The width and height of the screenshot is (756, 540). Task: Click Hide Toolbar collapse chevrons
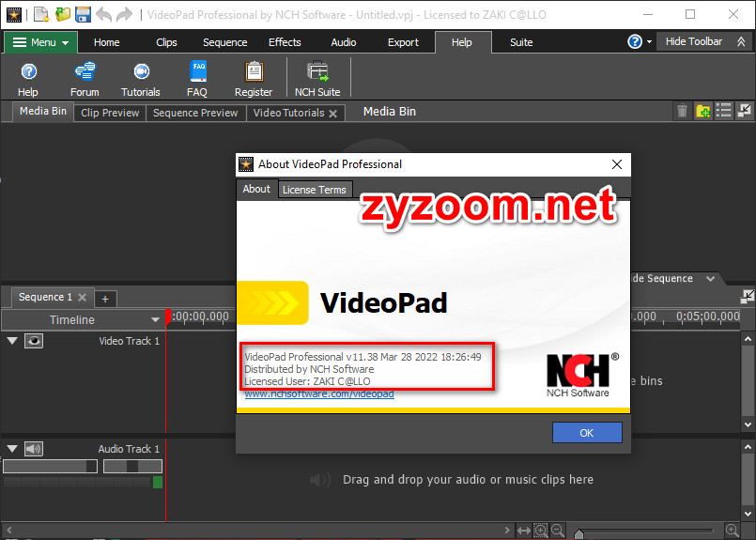point(741,42)
